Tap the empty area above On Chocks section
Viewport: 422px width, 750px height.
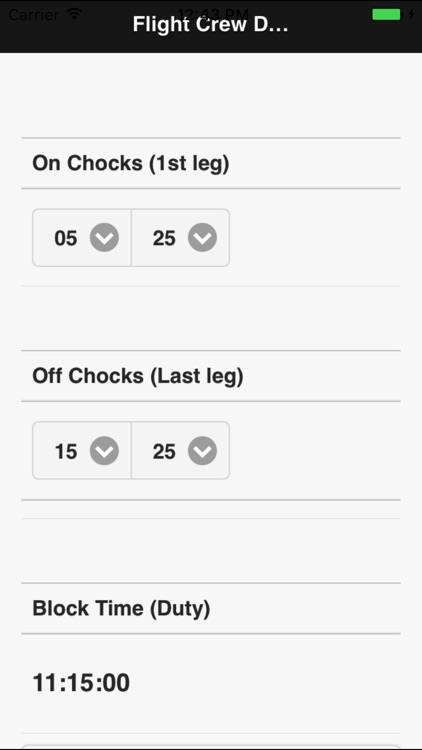click(211, 96)
